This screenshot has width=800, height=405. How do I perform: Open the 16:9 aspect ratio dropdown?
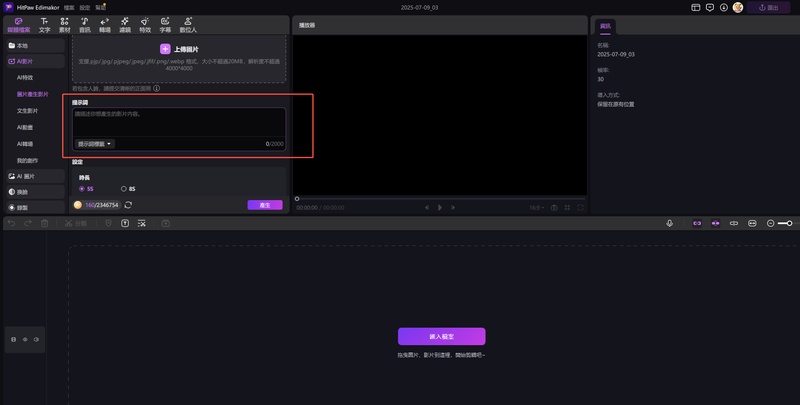coord(537,207)
